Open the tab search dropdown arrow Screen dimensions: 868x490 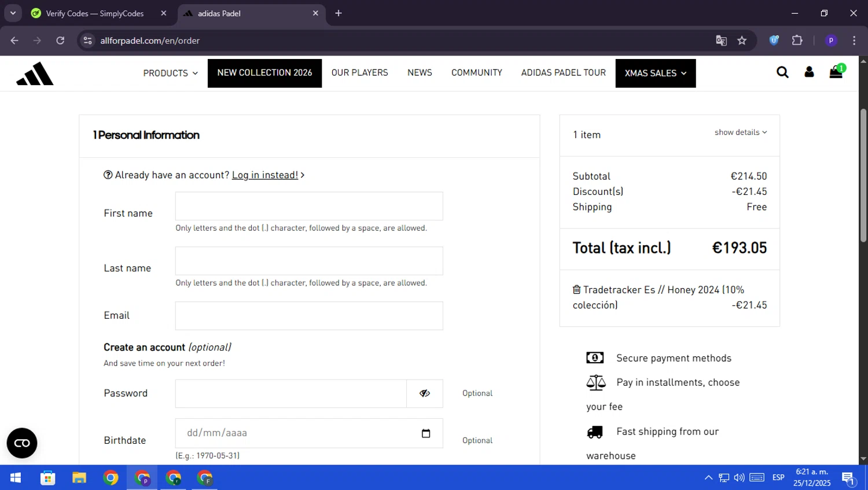tap(13, 13)
